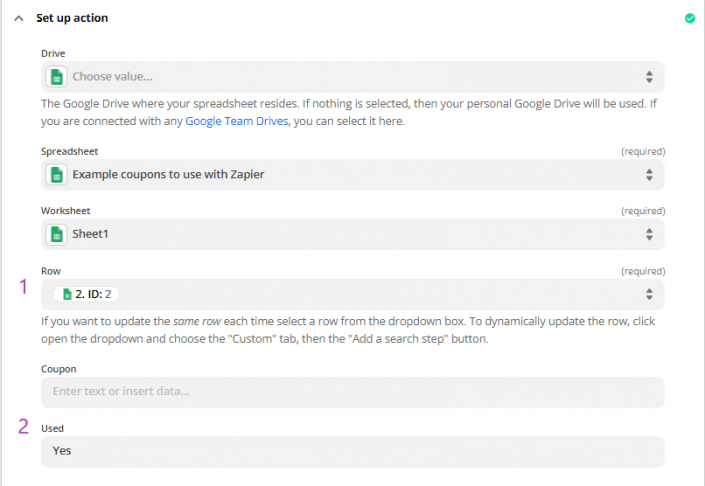Click the Sheets icon in Worksheet field
Viewport: 705px width, 486px height.
tap(57, 234)
